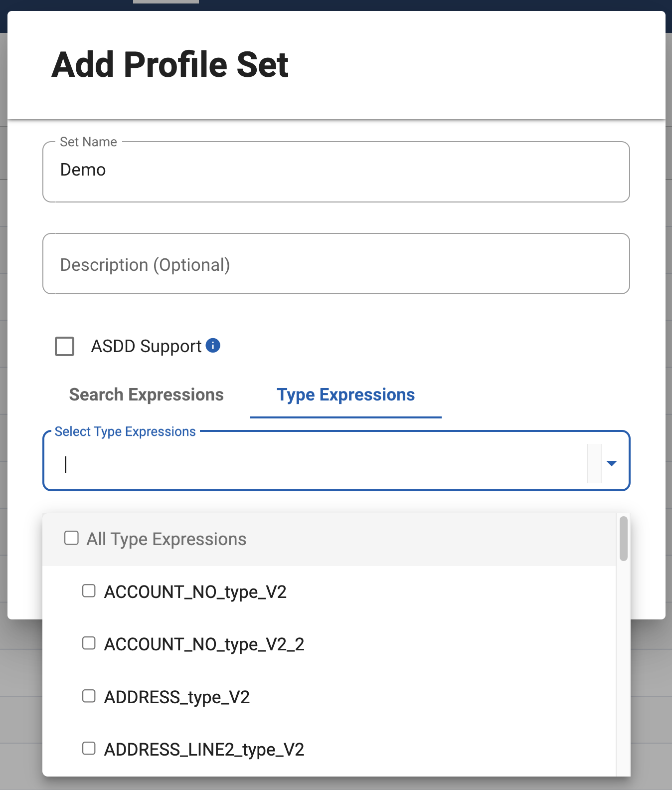Click the dropdown list scrollbar thumb
The image size is (672, 790).
tap(623, 539)
